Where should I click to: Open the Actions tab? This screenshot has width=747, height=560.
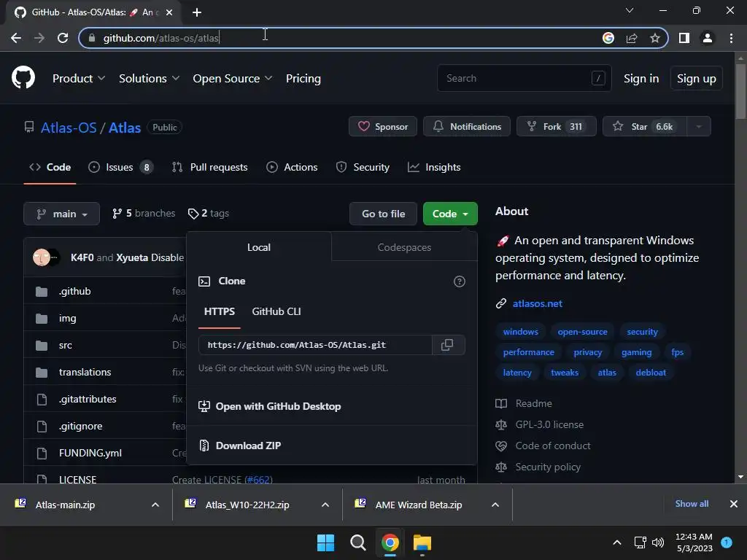tap(292, 167)
